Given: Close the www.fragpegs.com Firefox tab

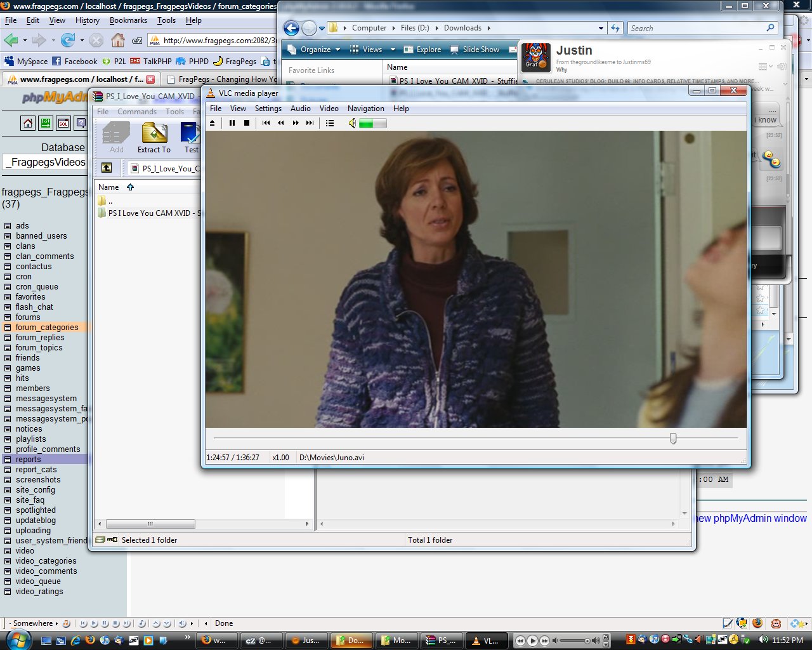Looking at the screenshot, I should point(150,79).
